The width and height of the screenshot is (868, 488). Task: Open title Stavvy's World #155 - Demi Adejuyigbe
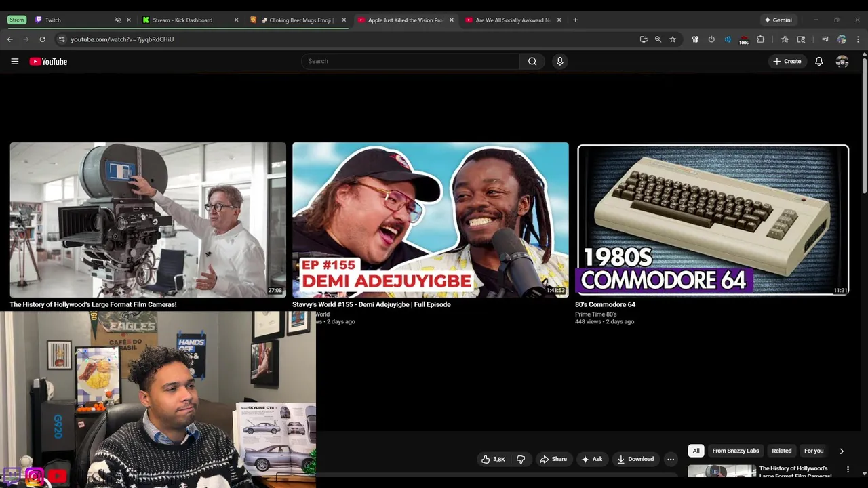click(371, 304)
